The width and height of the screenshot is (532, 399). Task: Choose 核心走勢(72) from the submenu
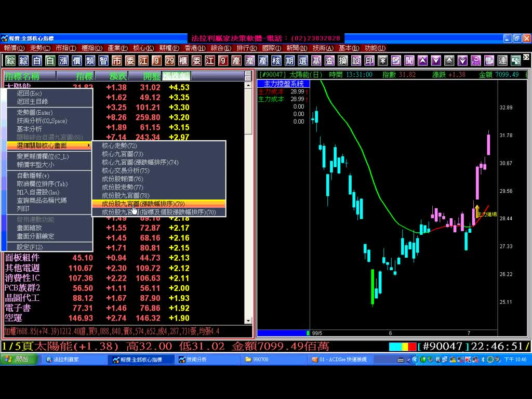coord(159,145)
